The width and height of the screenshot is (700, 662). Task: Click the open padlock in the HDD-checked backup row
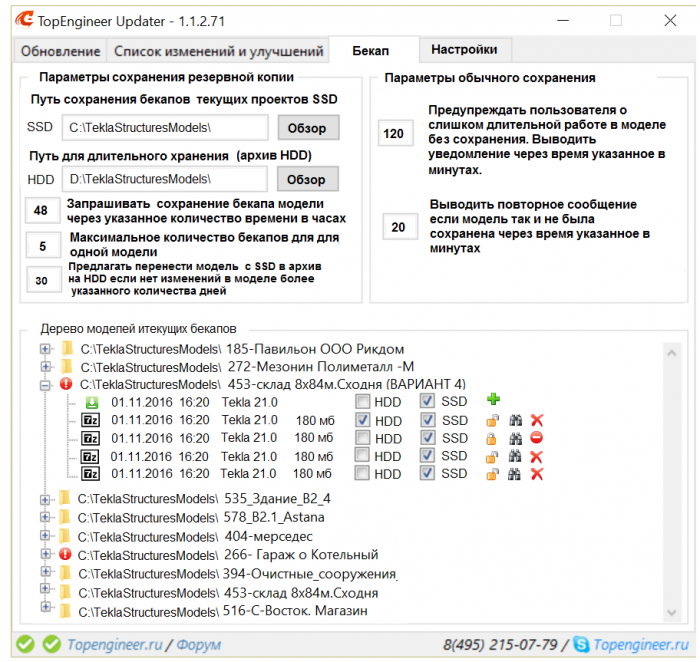pyautogui.click(x=492, y=421)
